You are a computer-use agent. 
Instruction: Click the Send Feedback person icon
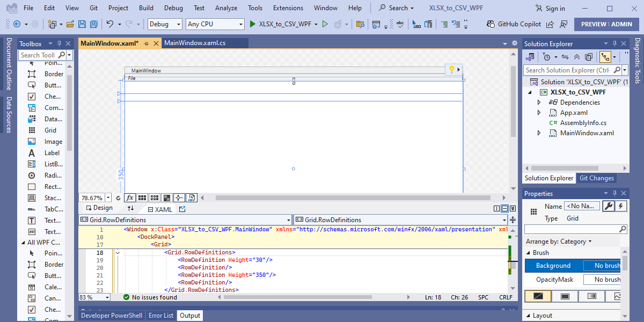(x=563, y=24)
